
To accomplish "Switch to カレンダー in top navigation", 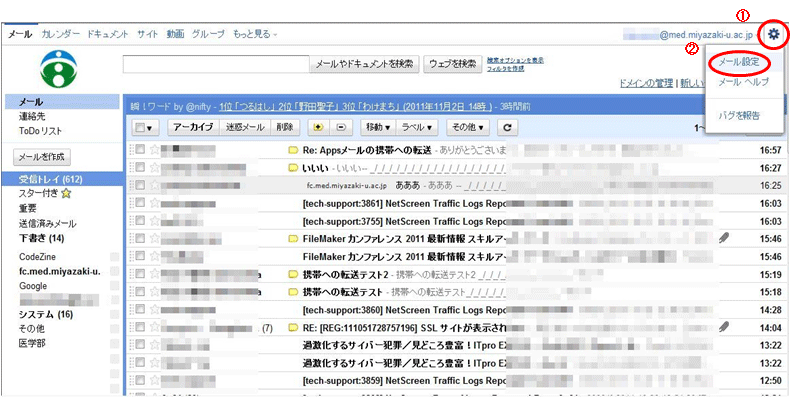I will tap(61, 34).
